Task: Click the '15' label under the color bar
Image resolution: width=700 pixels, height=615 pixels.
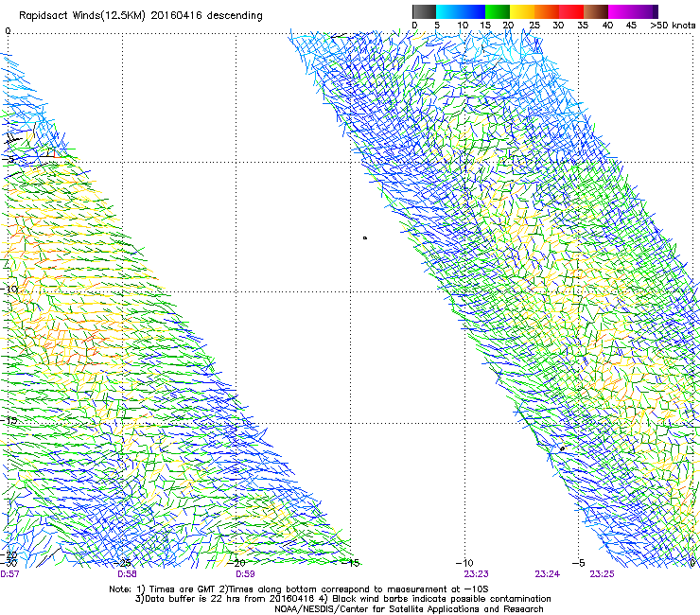Action: [x=485, y=26]
